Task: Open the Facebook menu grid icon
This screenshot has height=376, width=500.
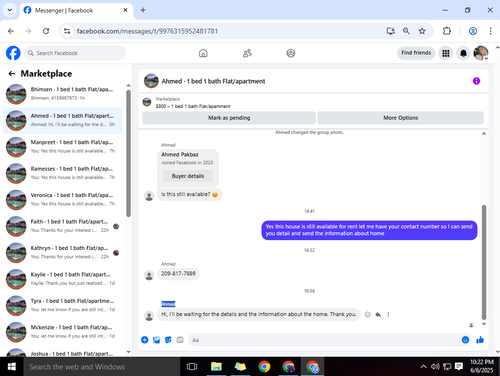Action: click(446, 53)
